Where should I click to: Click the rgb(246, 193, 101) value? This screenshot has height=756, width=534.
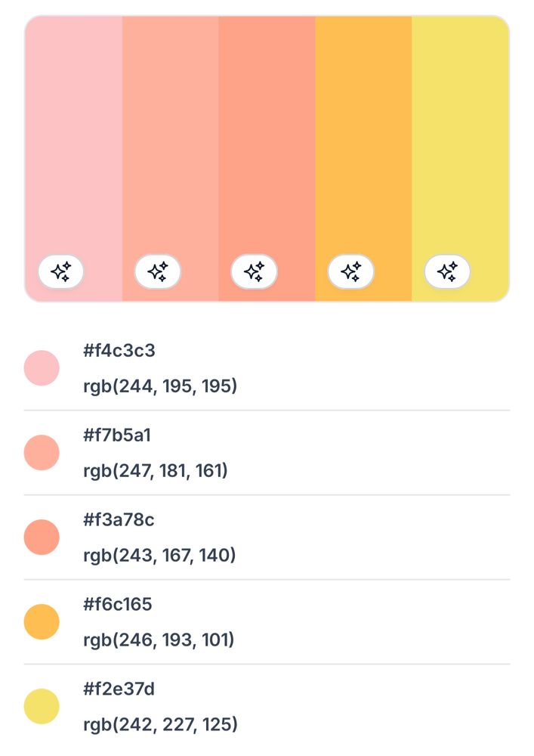click(159, 640)
